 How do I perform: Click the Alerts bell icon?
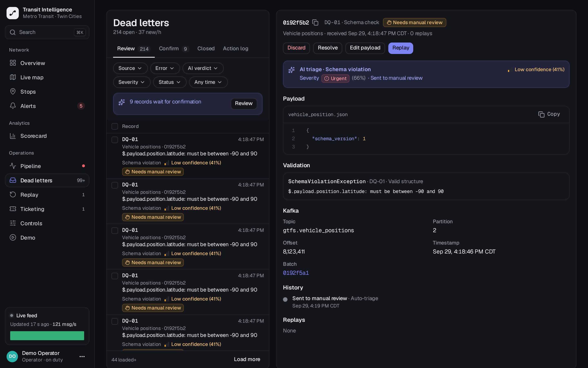13,106
